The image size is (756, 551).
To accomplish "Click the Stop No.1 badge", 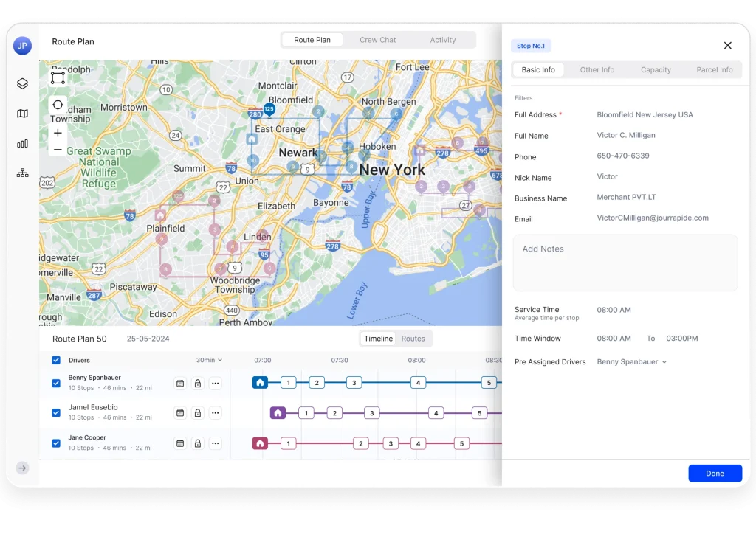I will [x=531, y=46].
